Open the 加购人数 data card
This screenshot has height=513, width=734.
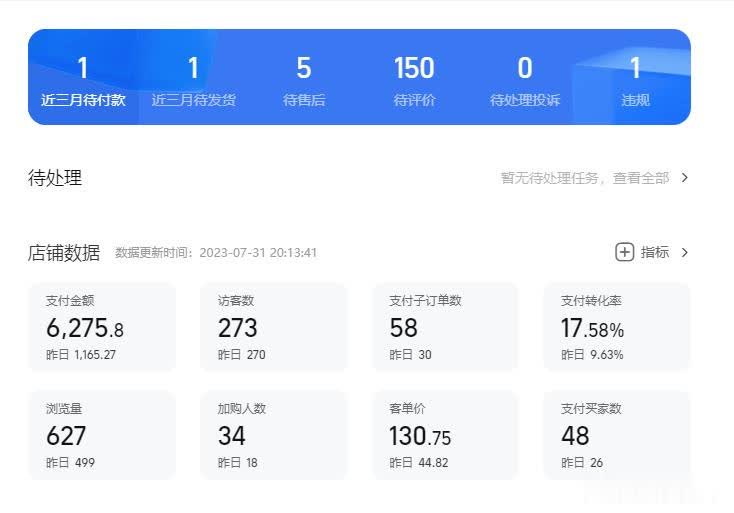(274, 435)
